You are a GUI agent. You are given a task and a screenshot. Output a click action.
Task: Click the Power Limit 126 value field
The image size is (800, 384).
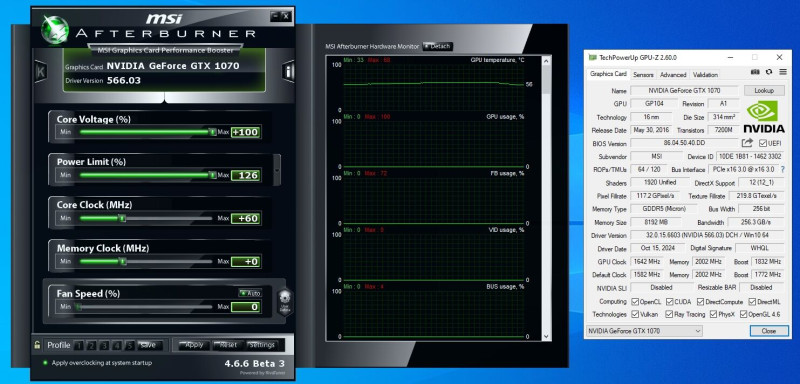246,175
